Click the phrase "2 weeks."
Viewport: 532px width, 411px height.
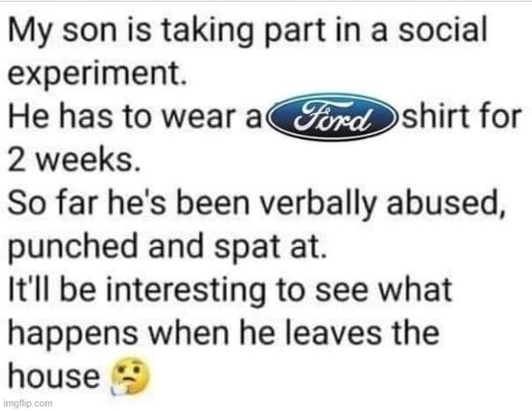click(73, 160)
